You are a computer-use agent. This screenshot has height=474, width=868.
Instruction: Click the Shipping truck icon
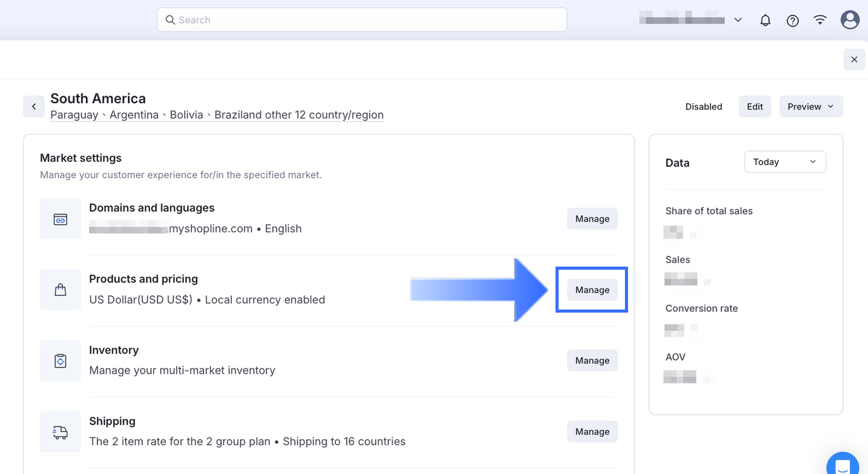point(60,432)
